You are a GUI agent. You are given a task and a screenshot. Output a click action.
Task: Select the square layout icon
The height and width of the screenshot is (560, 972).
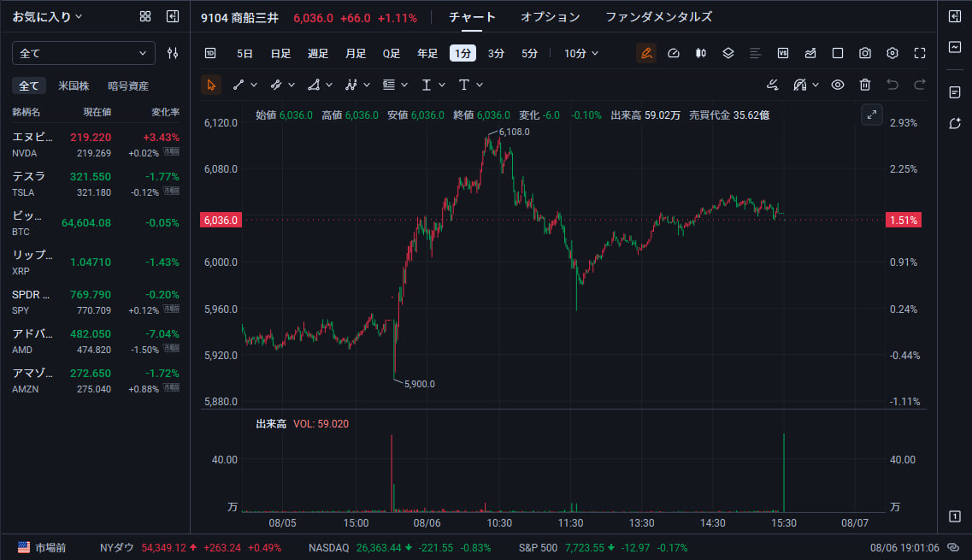pos(838,53)
